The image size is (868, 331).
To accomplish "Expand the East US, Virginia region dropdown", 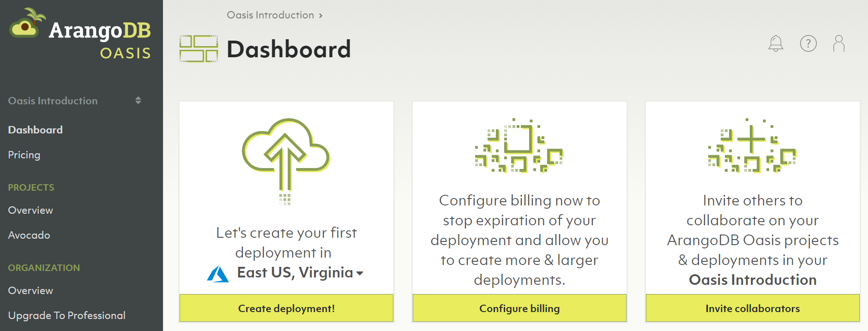I will (x=360, y=273).
